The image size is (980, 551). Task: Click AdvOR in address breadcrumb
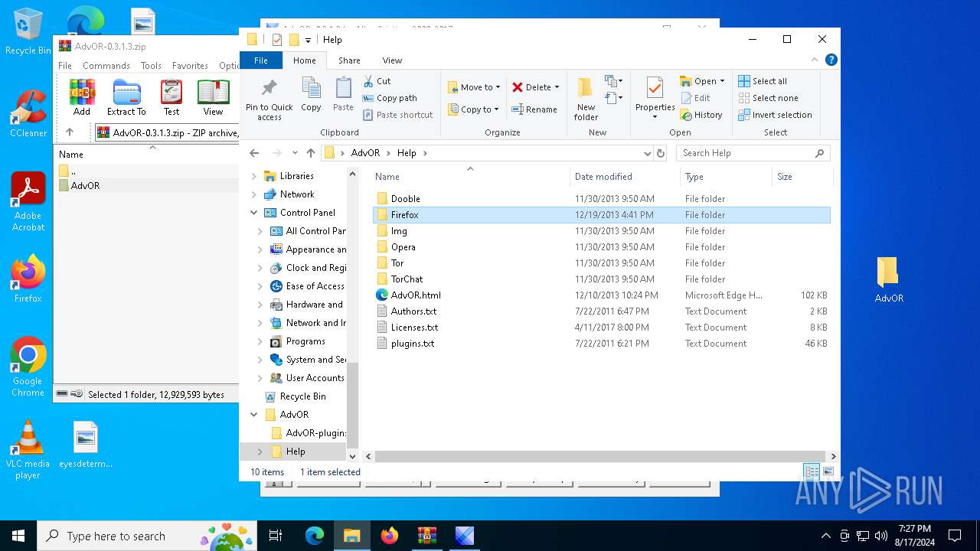(365, 153)
